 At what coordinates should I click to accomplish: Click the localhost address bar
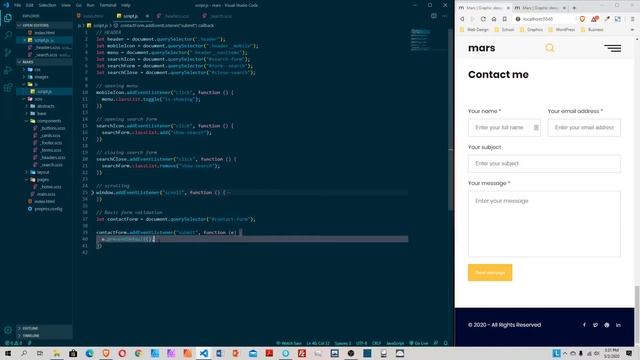(544, 19)
